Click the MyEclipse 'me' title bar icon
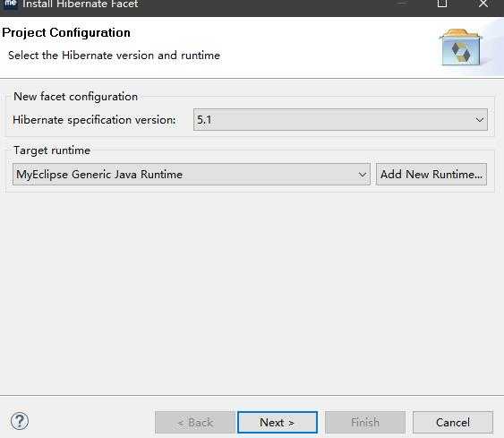This screenshot has width=504, height=438. click(10, 4)
